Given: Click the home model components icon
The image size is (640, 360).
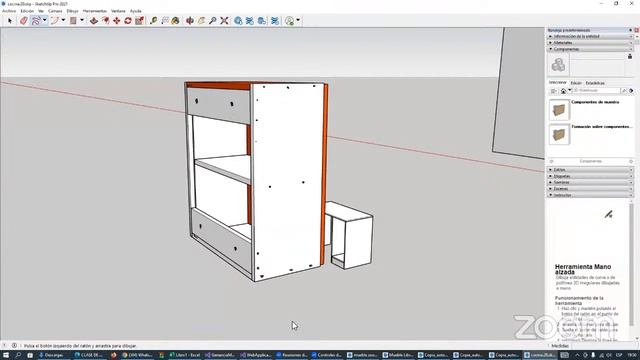Looking at the screenshot, I should (563, 91).
